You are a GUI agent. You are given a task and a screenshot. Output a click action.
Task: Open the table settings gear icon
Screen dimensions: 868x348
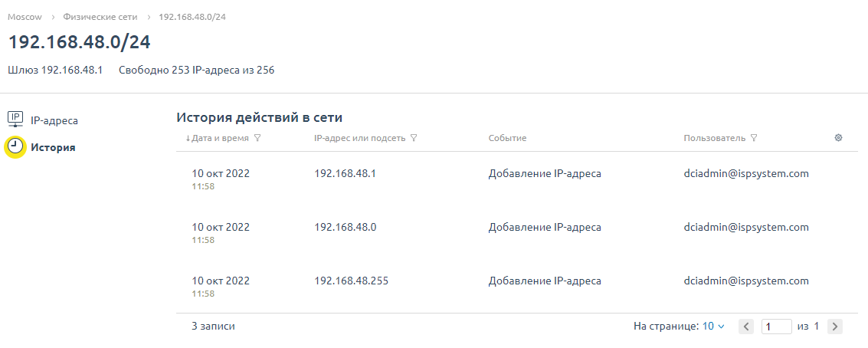point(838,138)
